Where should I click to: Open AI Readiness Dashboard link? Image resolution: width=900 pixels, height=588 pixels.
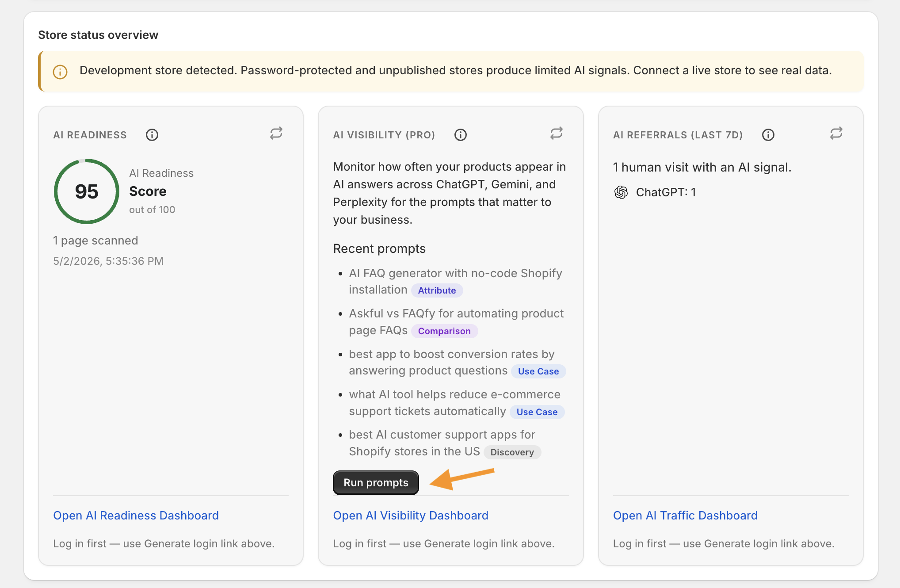tap(136, 515)
